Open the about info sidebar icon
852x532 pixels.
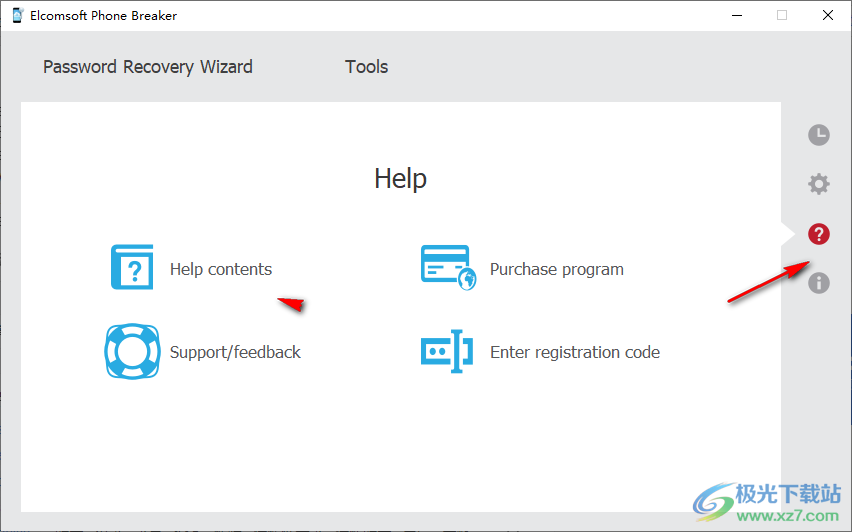click(818, 283)
